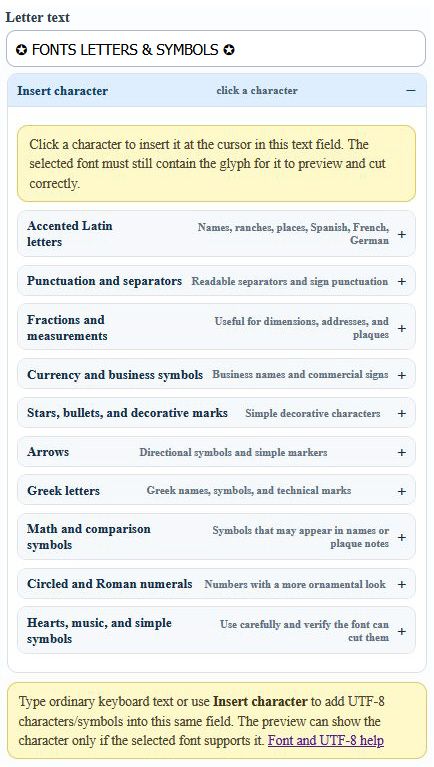The width and height of the screenshot is (434, 767).
Task: Select Greek letters description text
Action: pyautogui.click(x=249, y=491)
